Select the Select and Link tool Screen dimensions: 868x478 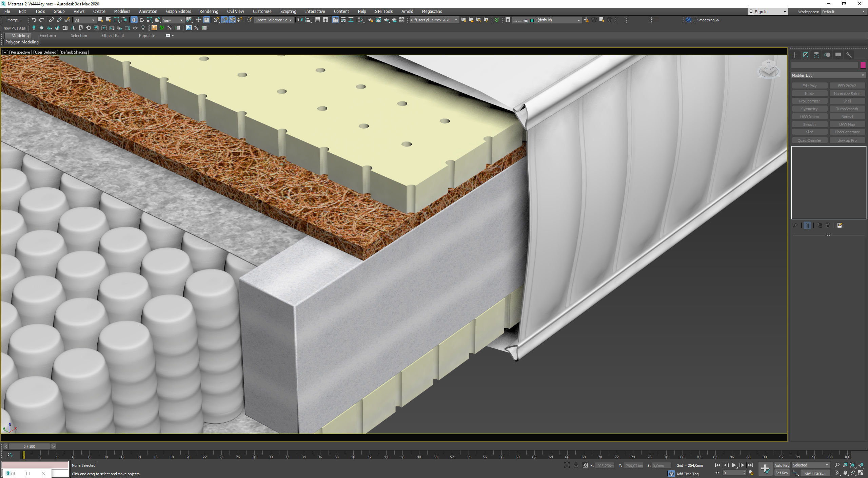51,20
